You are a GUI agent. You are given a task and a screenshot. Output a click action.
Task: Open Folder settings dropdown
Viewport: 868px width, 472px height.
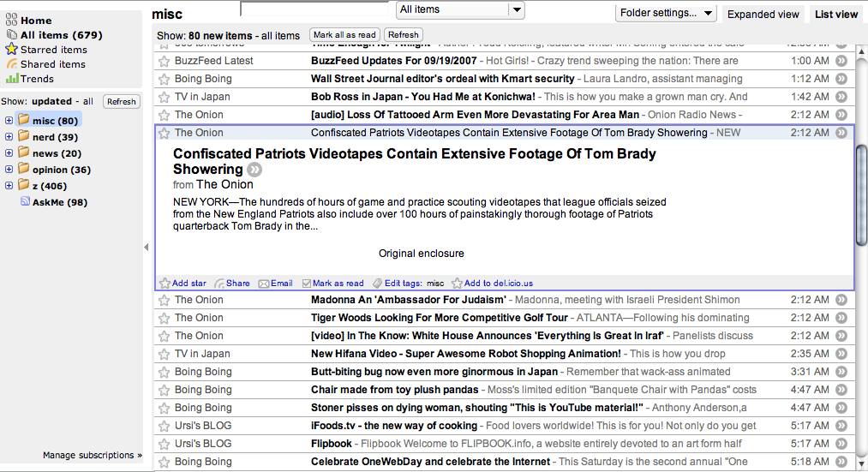click(x=666, y=14)
